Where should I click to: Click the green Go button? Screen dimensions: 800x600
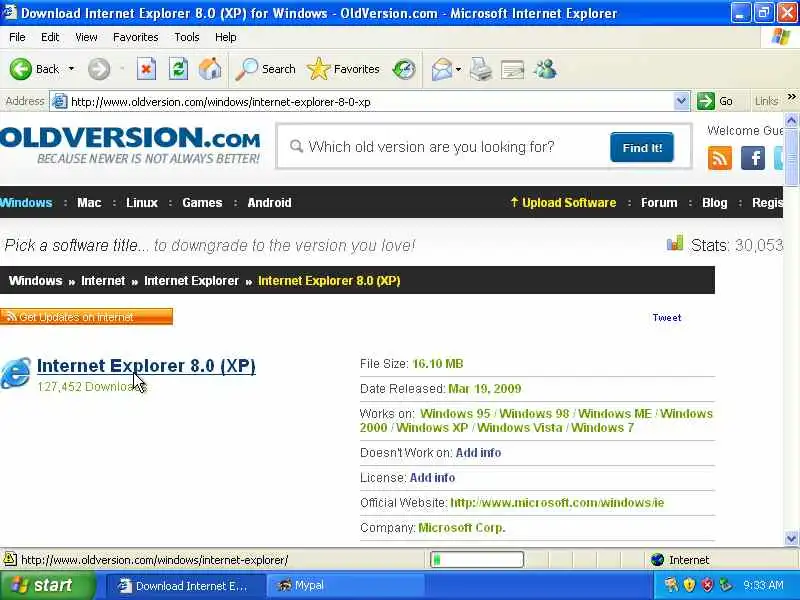[715, 101]
